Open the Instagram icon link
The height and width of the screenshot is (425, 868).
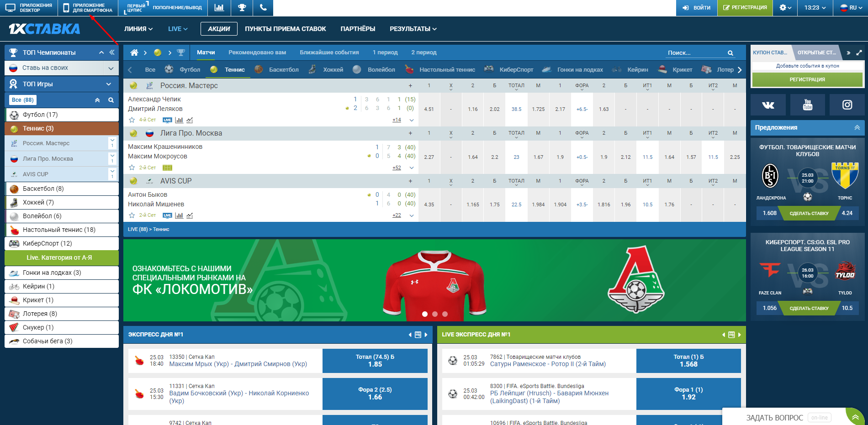pyautogui.click(x=847, y=105)
